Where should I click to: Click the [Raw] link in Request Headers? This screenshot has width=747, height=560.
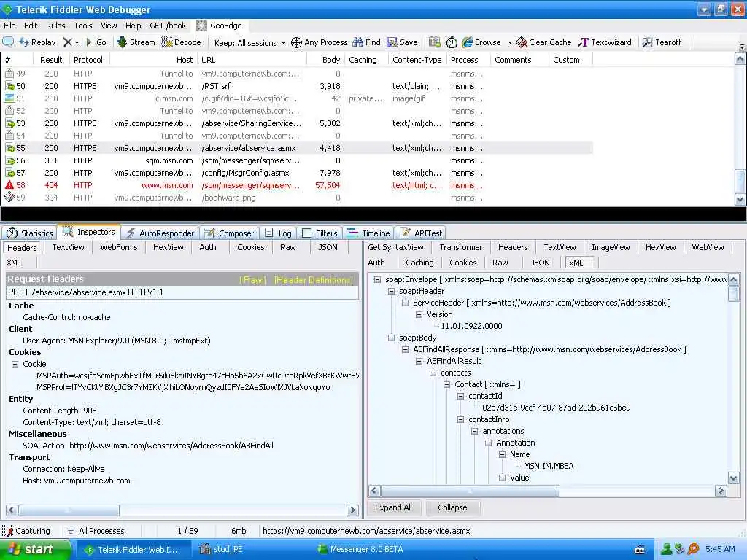click(x=252, y=280)
